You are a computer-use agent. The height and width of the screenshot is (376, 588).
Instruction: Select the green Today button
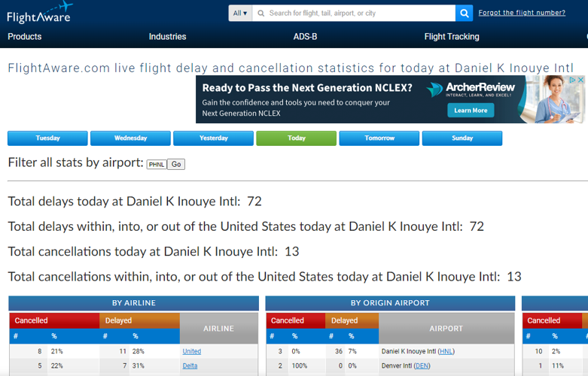296,138
